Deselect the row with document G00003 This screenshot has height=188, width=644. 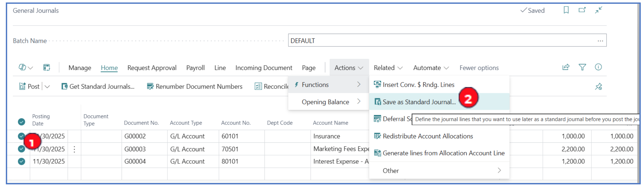point(21,149)
